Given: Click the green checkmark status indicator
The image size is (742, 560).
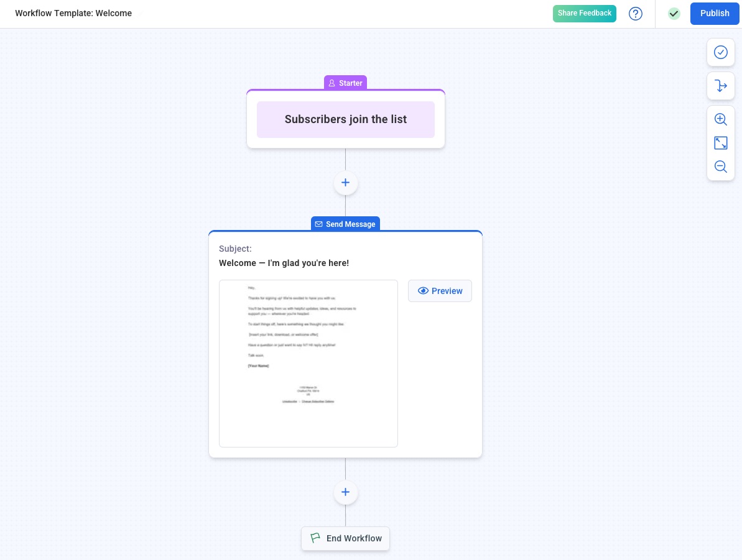Looking at the screenshot, I should click(674, 13).
